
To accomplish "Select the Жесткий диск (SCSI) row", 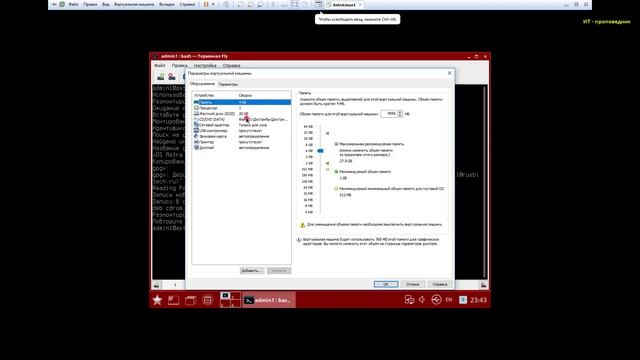I will coord(242,113).
